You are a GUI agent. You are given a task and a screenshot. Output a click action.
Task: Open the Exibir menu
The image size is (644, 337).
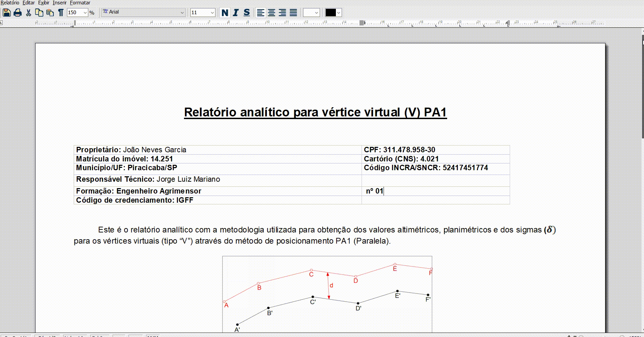point(44,2)
